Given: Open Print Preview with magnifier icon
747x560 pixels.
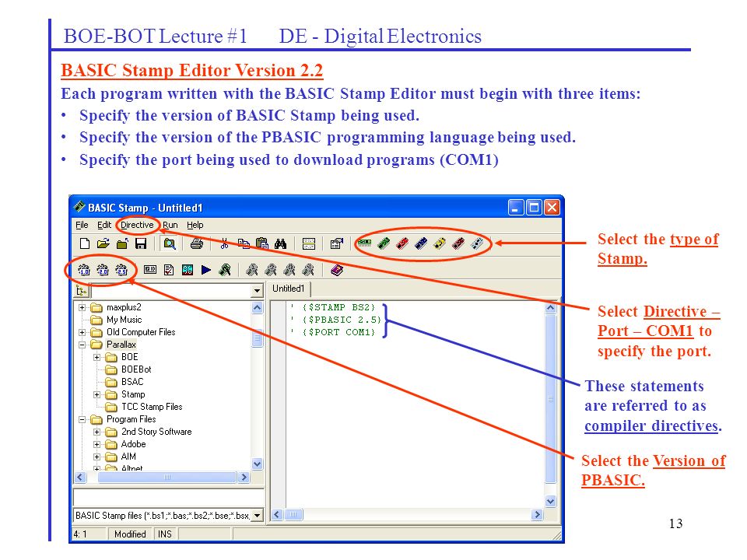Looking at the screenshot, I should click(169, 244).
